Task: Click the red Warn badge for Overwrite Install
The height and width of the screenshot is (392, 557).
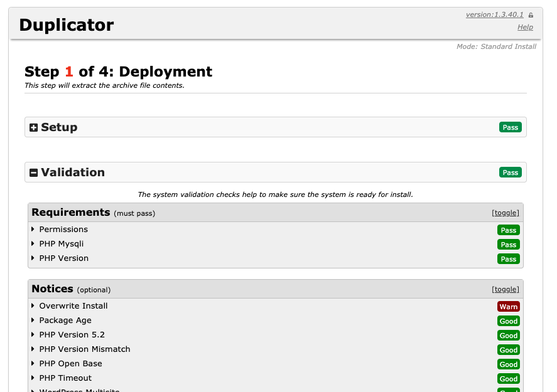Action: tap(508, 307)
